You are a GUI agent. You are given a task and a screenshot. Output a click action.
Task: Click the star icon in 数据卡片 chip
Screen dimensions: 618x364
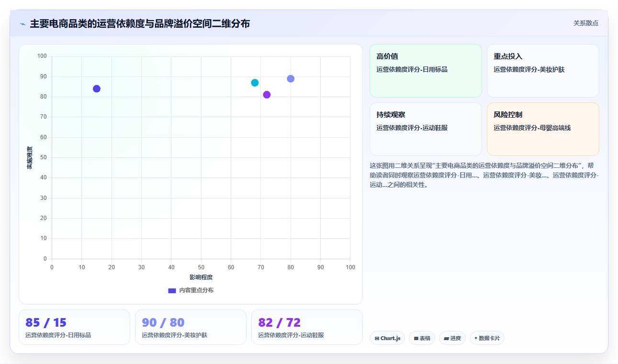476,338
